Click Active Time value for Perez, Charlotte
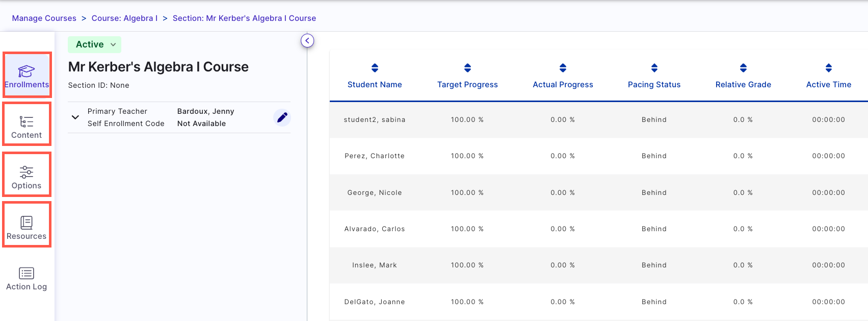 click(829, 156)
